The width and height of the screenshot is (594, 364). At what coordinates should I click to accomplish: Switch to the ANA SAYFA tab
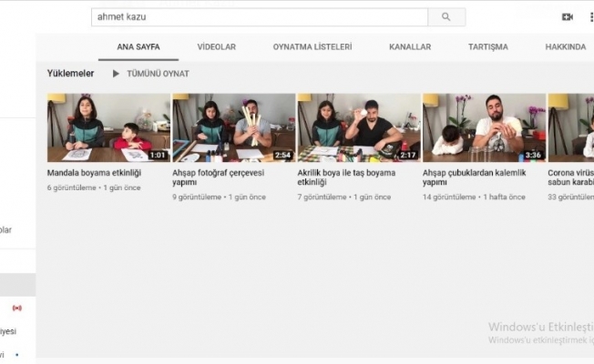coord(138,47)
